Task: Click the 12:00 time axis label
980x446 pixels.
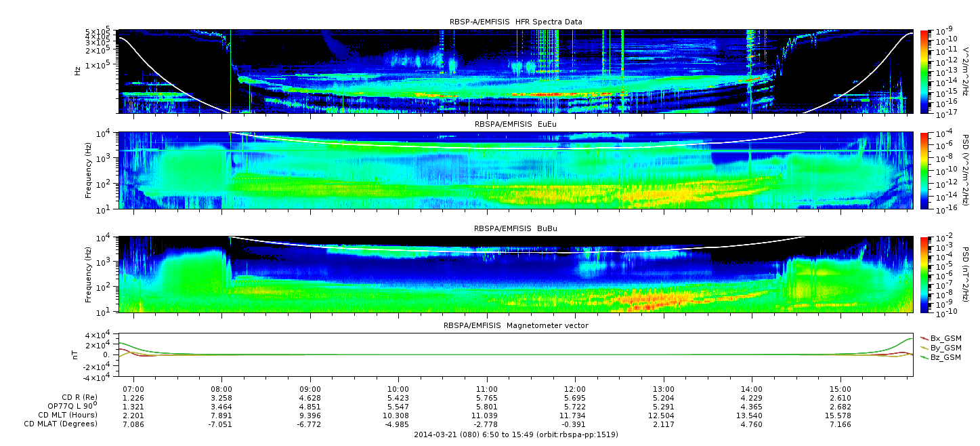Action: [575, 389]
